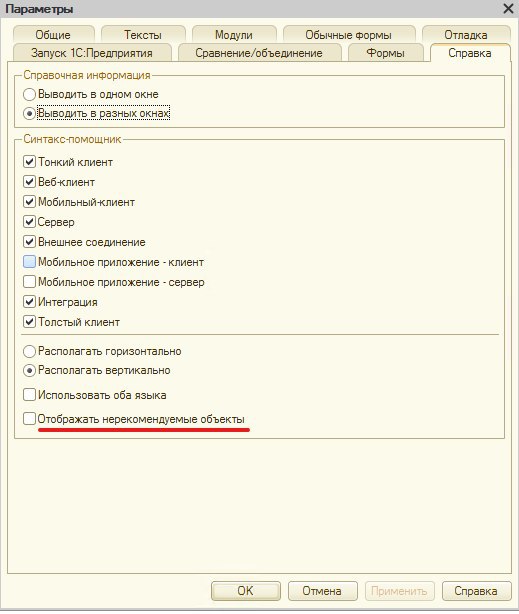This screenshot has width=519, height=614.
Task: Select Выводить в одном окне radio option
Action: pos(29,94)
